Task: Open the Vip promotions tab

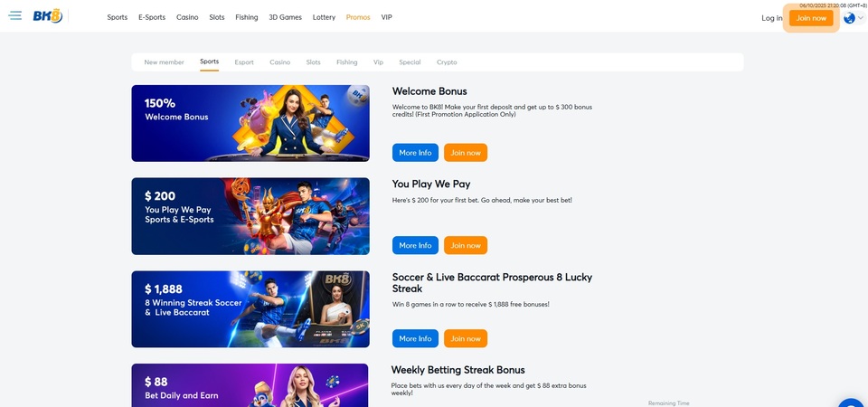Action: click(x=378, y=62)
